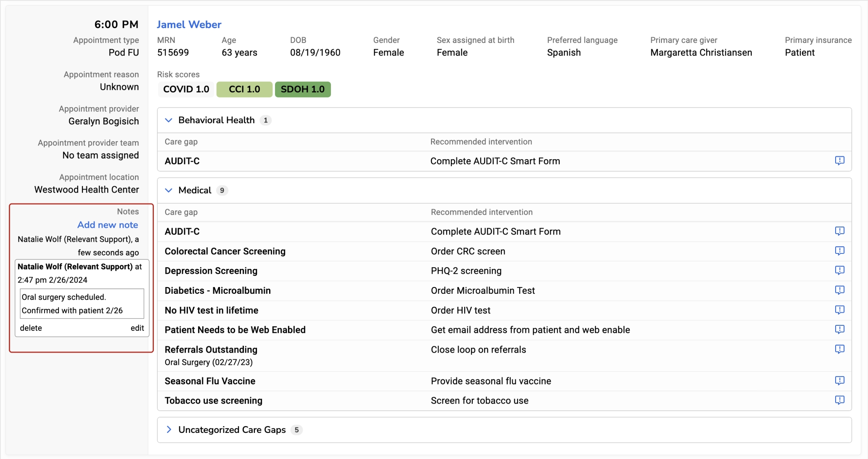
Task: Open comment icon for Diabetics - Microalbumin
Action: coord(839,290)
